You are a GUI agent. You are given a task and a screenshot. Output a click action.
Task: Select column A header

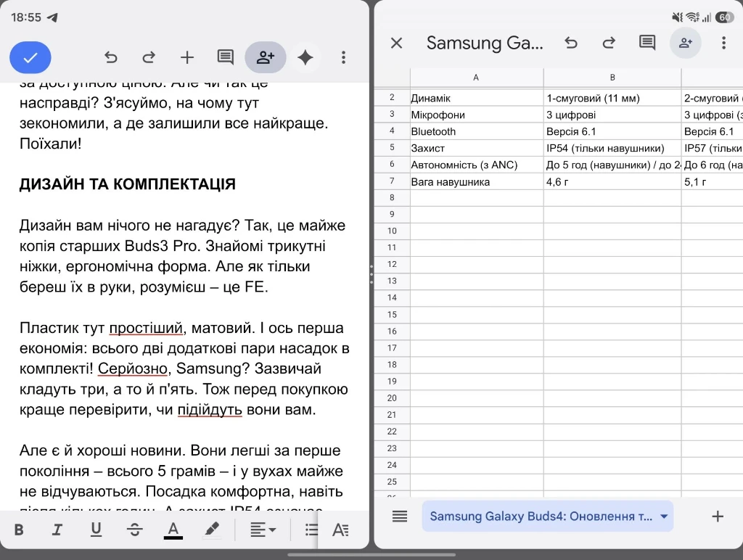pyautogui.click(x=476, y=77)
